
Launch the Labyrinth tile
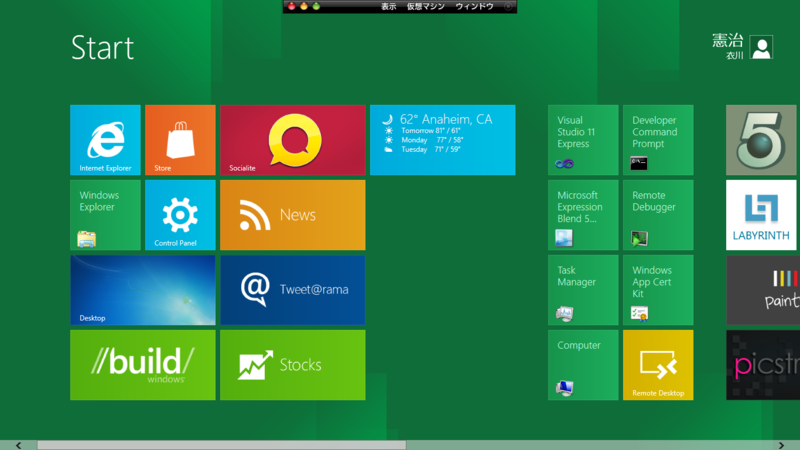[x=761, y=215]
